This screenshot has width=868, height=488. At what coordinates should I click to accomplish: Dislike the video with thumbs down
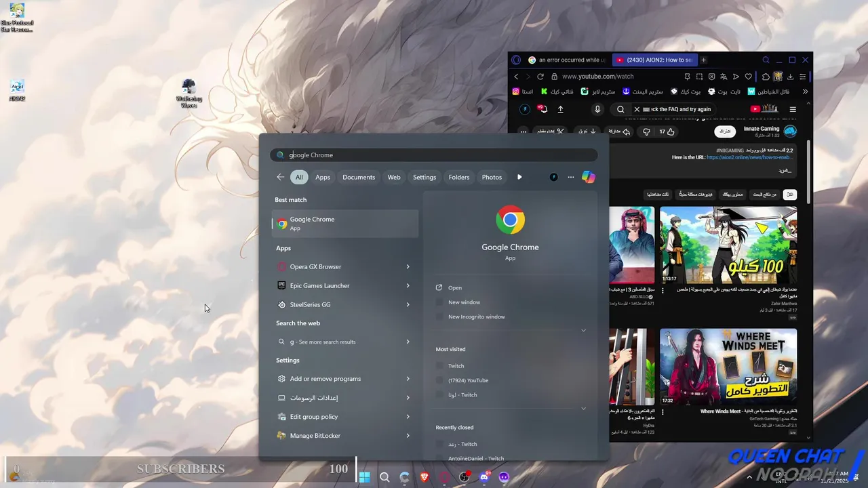646,131
